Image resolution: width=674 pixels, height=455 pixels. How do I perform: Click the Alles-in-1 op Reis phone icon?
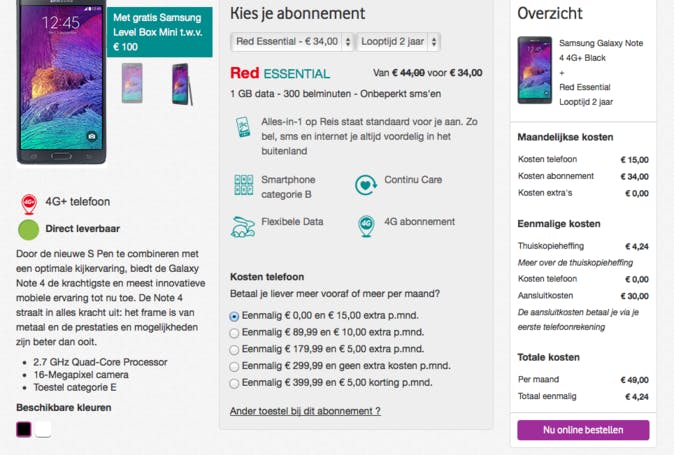[243, 127]
